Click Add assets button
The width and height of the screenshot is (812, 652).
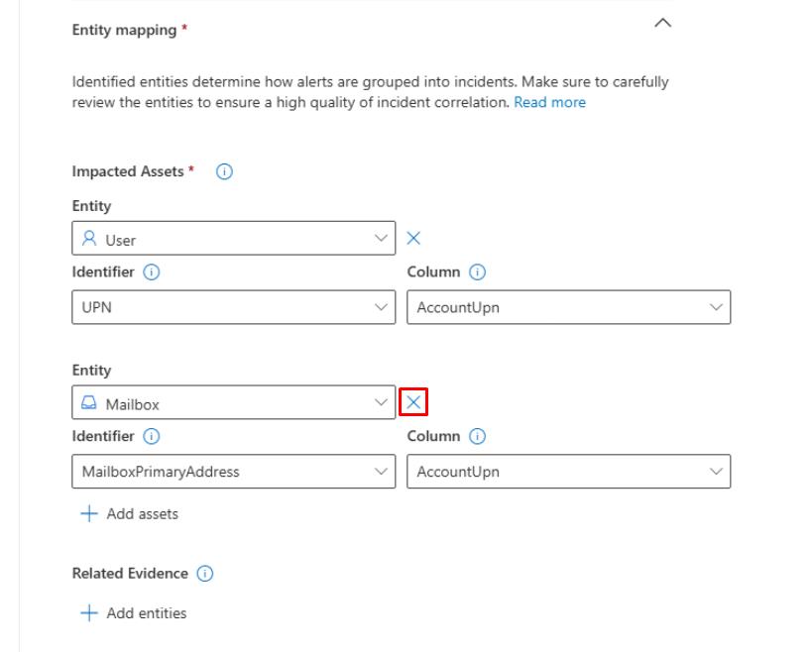pos(142,514)
